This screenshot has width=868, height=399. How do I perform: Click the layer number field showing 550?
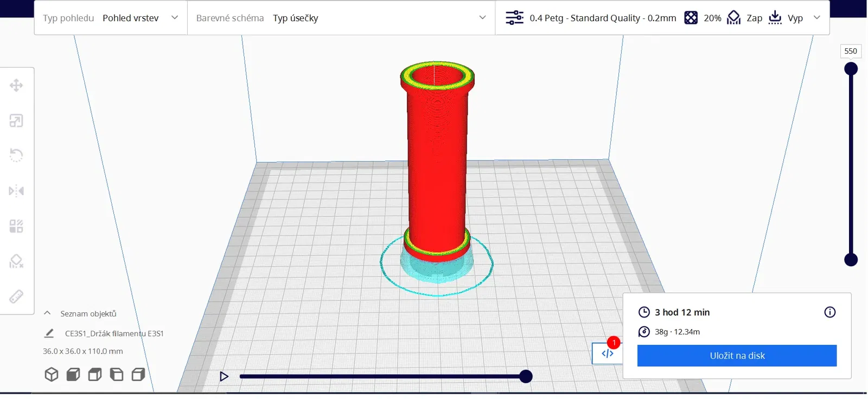(x=851, y=51)
